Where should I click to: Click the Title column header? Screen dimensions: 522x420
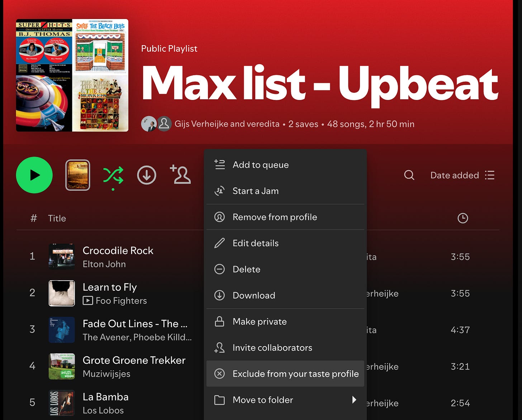[57, 218]
